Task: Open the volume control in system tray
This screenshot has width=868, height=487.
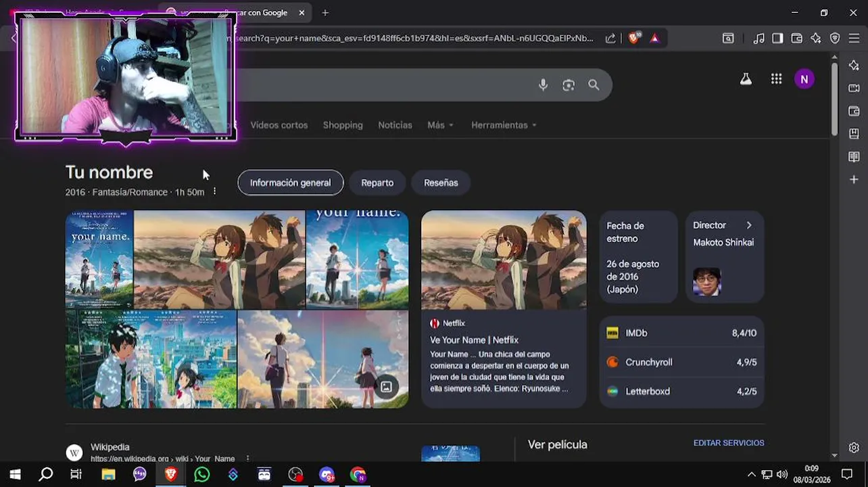Action: 782,474
